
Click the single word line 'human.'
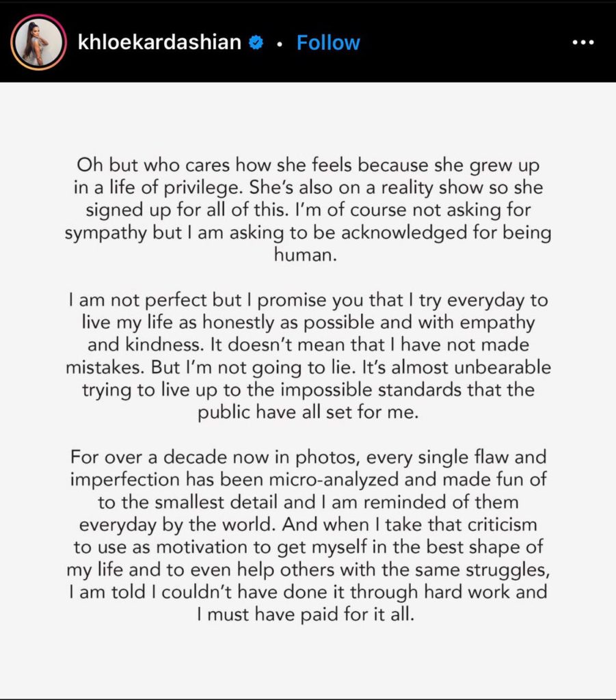click(306, 254)
